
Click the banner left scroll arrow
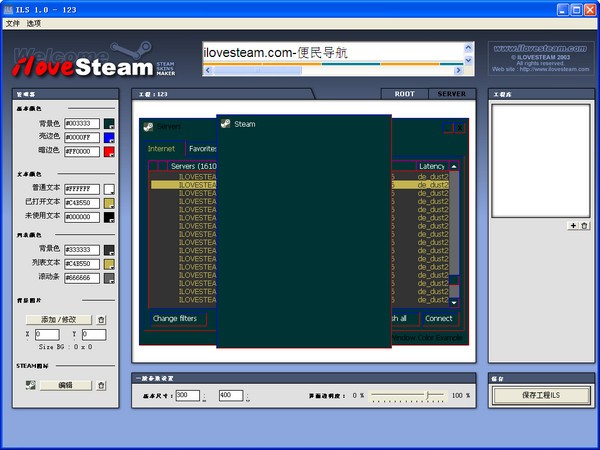[208, 70]
